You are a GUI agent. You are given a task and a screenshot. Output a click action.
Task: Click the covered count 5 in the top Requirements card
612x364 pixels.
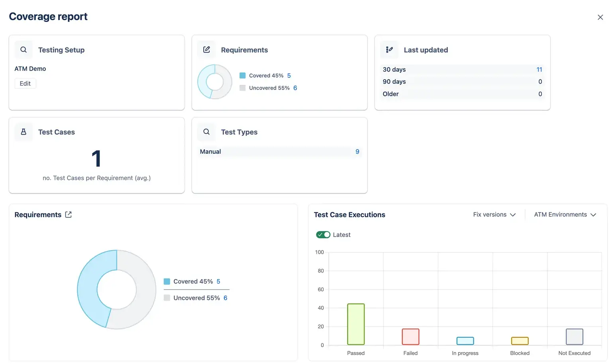click(x=289, y=76)
